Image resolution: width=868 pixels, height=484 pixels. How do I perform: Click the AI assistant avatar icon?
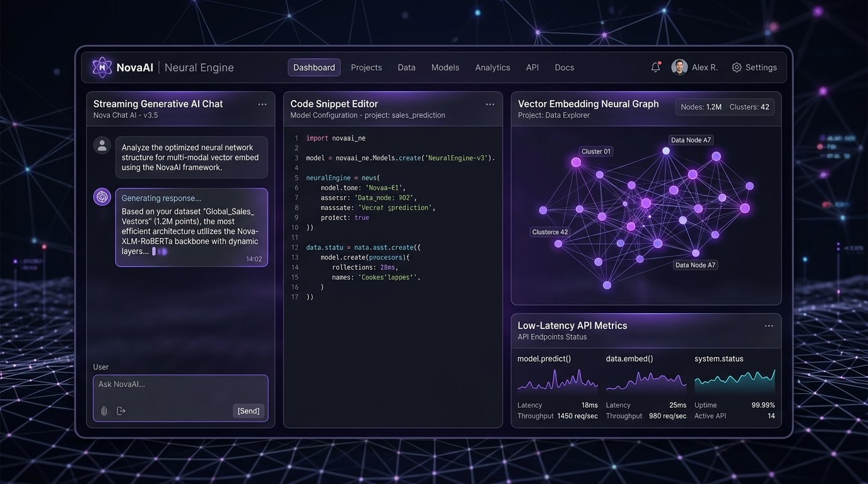coord(102,197)
